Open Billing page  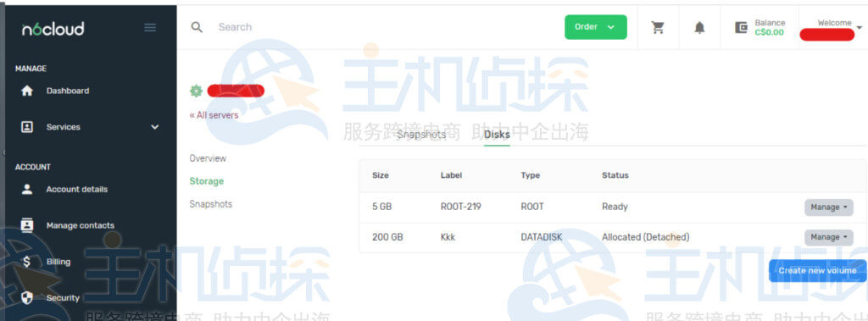click(x=58, y=262)
